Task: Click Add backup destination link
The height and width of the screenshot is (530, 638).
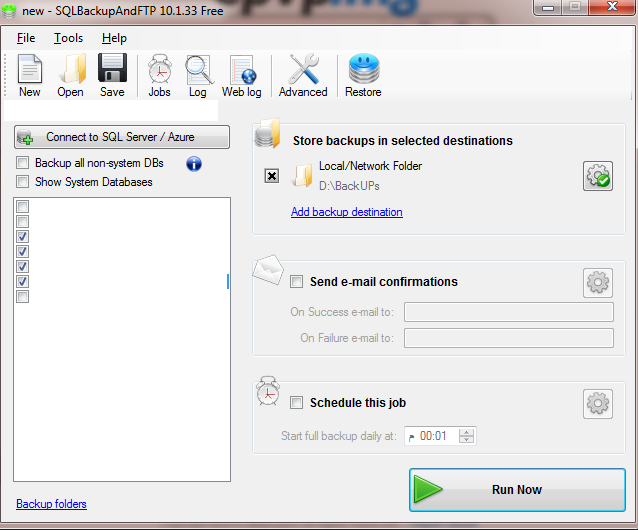Action: tap(347, 212)
